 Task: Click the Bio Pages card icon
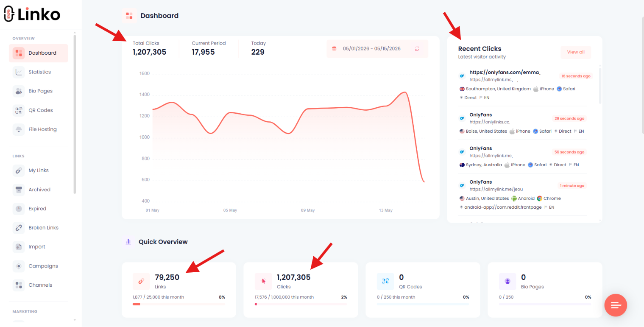507,281
